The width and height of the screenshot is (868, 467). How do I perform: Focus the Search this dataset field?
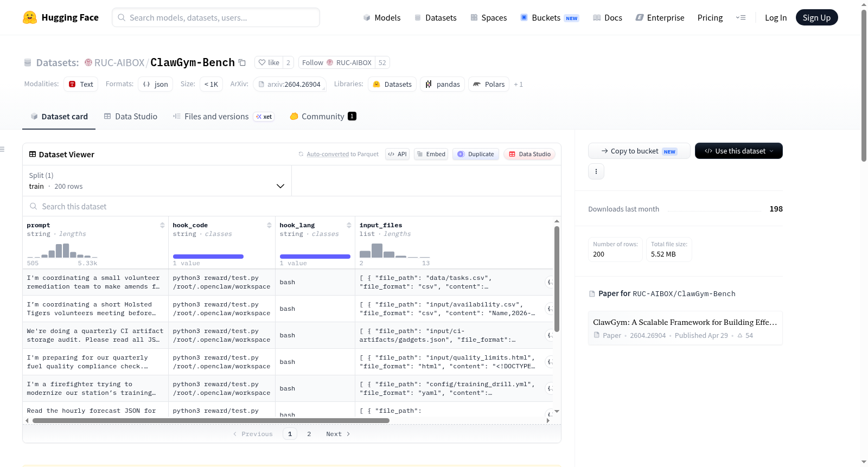point(291,207)
